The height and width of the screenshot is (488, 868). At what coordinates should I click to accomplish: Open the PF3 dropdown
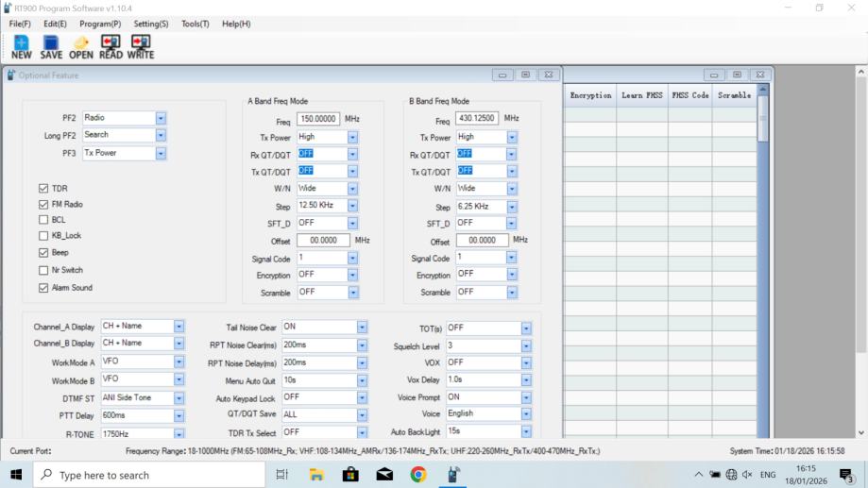(161, 153)
